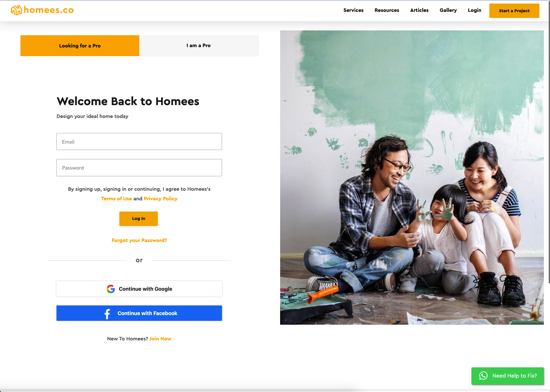Select the Looking for a Pro tab

pyautogui.click(x=80, y=46)
